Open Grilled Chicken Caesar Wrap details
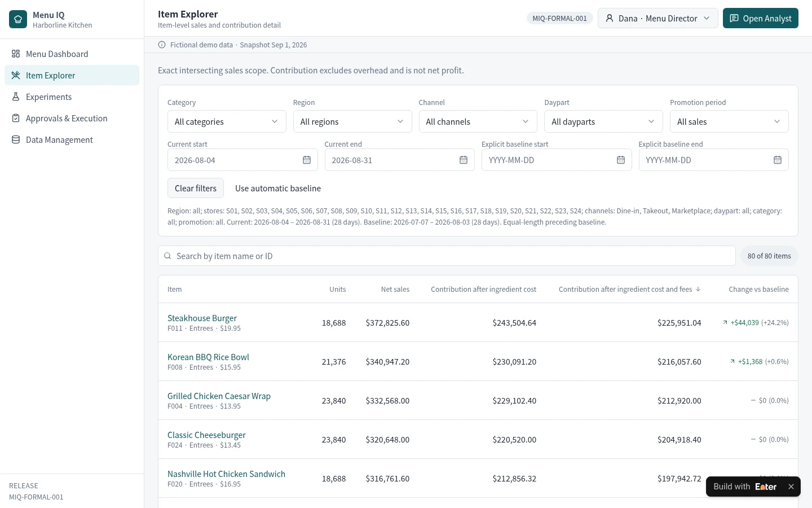Image resolution: width=812 pixels, height=508 pixels. click(219, 396)
